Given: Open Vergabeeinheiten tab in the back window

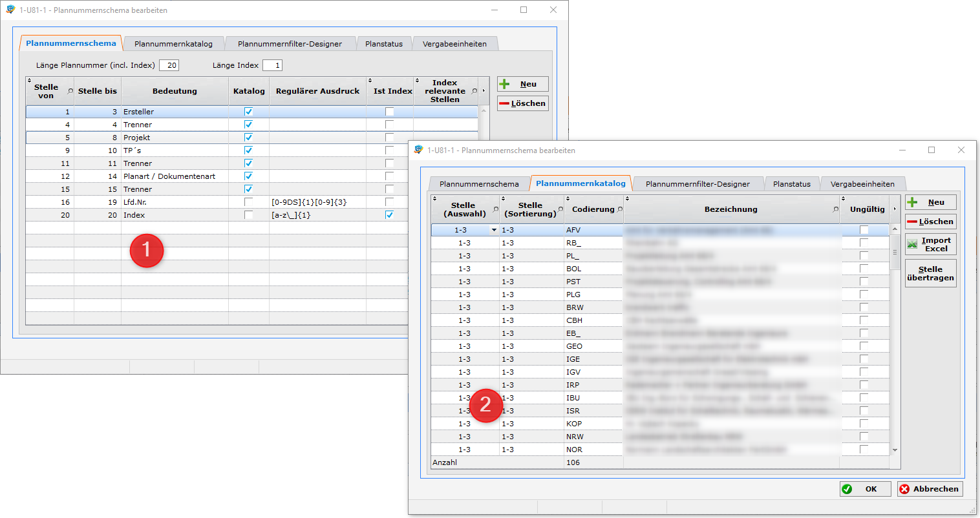Looking at the screenshot, I should (x=454, y=44).
